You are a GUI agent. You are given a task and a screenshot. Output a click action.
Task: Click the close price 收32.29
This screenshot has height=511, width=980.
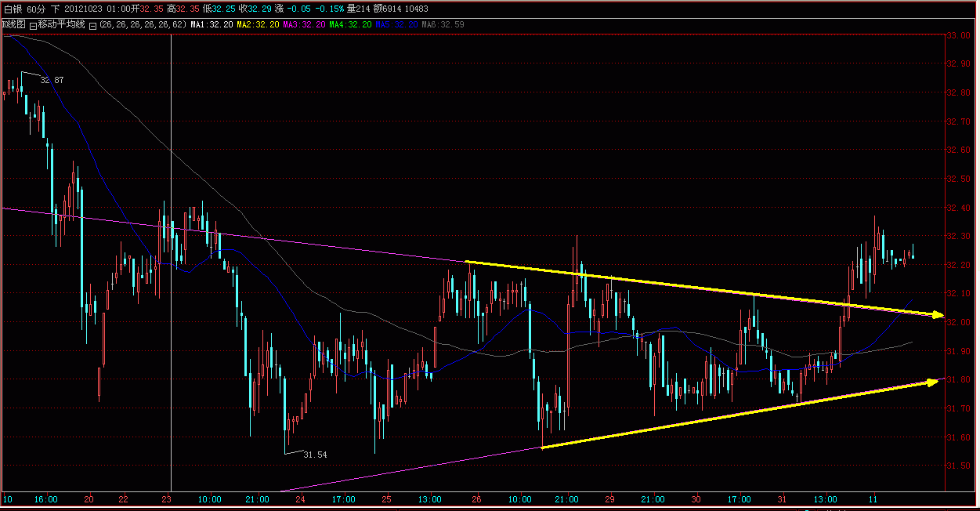click(255, 9)
